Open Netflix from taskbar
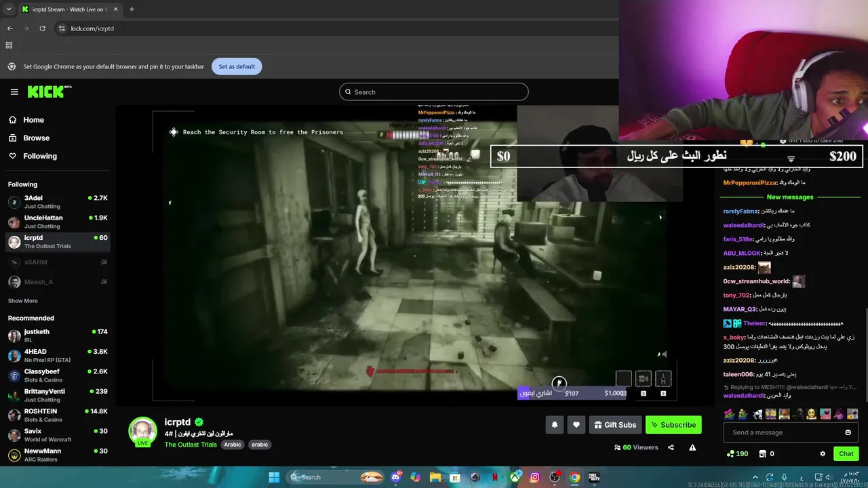 [x=495, y=477]
